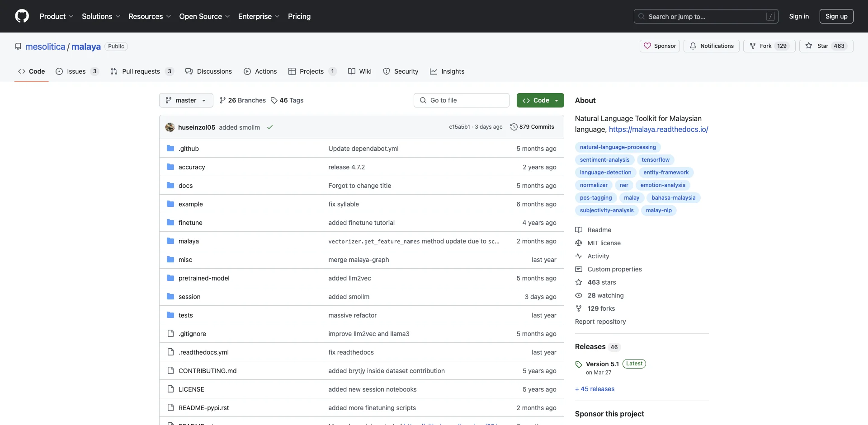
Task: Click the Pricing link in header
Action: pos(299,16)
